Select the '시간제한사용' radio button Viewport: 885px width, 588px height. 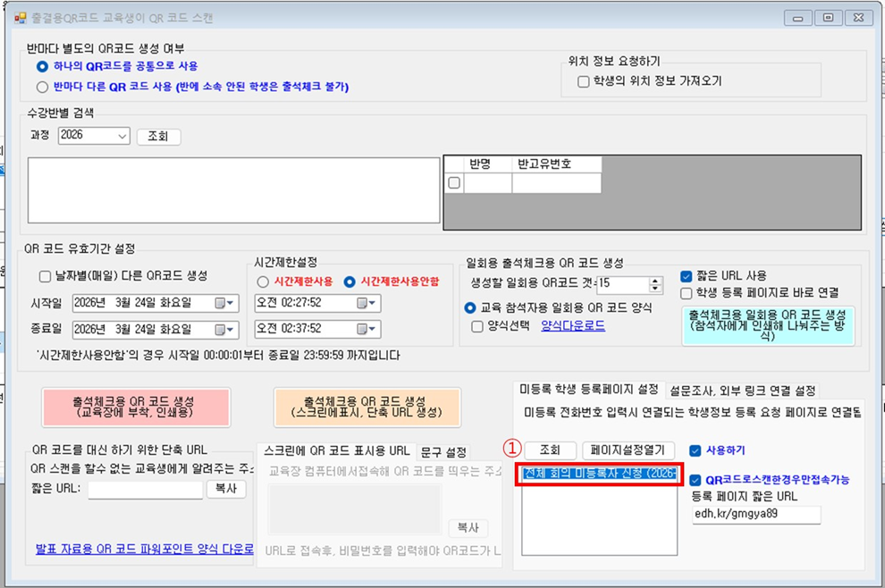coord(263,281)
